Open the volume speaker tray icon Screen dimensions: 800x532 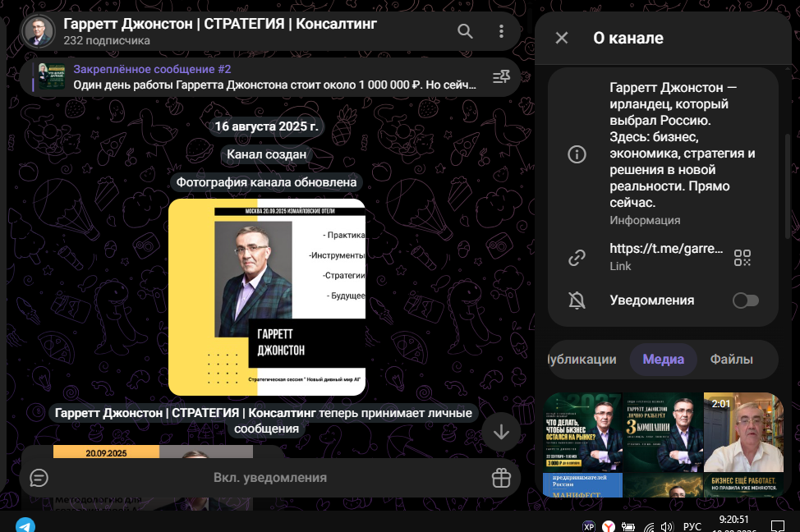[x=667, y=527]
